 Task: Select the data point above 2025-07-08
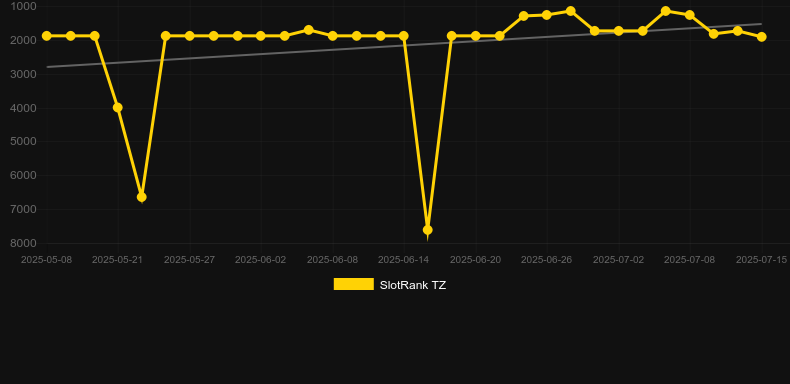click(690, 15)
